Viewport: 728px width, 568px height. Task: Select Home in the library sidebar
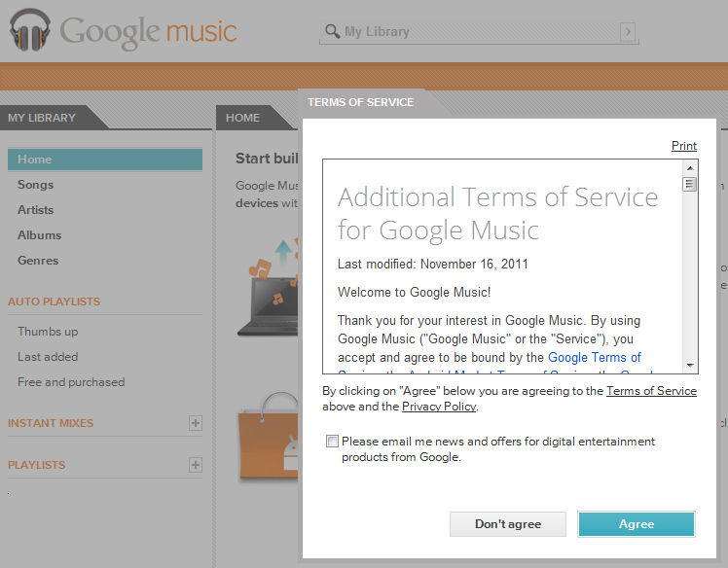point(105,160)
